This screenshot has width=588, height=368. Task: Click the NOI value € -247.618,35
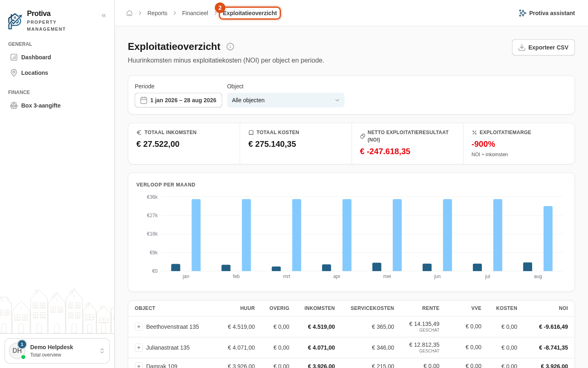pyautogui.click(x=385, y=151)
